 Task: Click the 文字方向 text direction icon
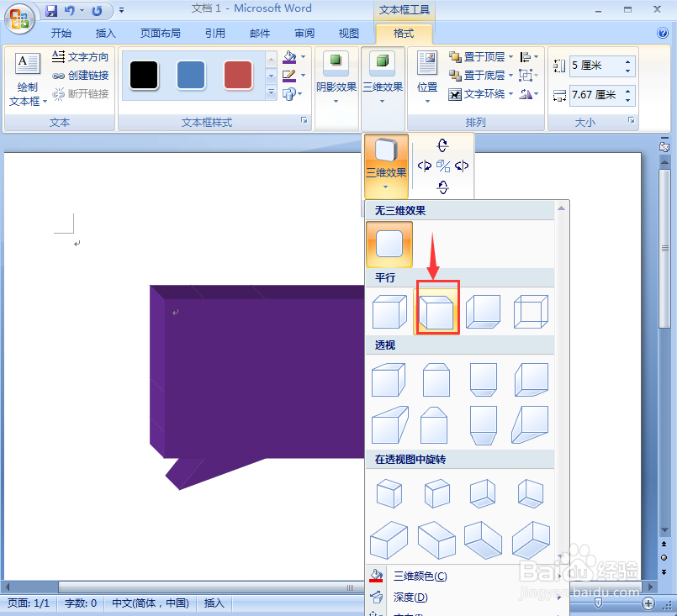pyautogui.click(x=58, y=56)
